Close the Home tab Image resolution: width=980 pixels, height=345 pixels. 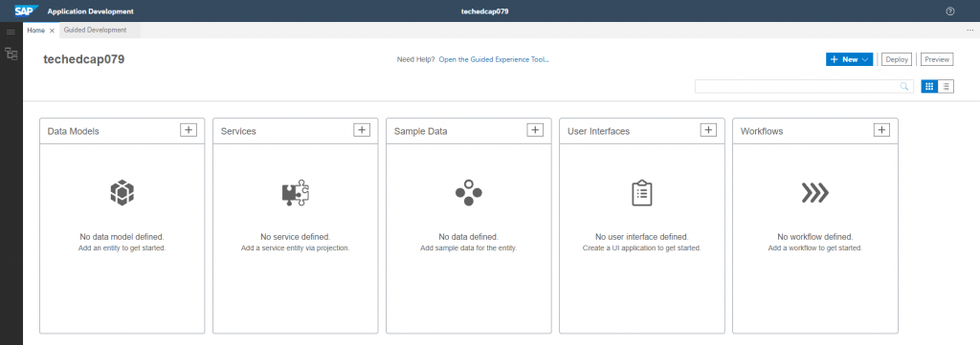(x=52, y=31)
